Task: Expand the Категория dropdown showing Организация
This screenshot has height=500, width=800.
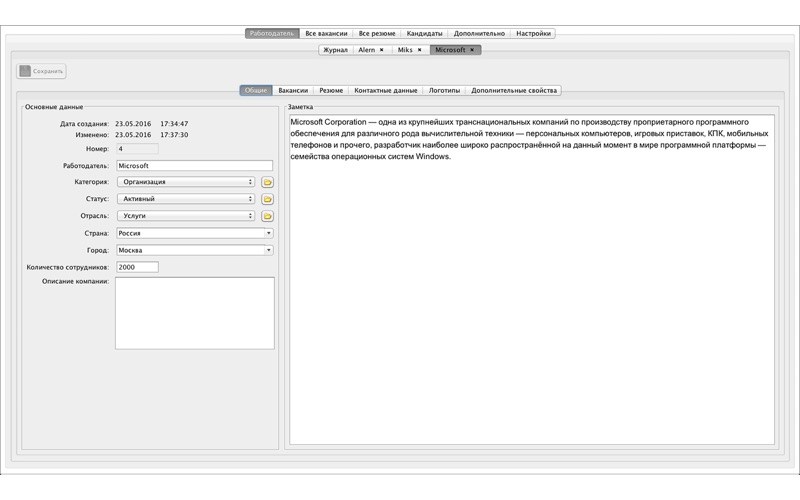Action: pyautogui.click(x=186, y=182)
